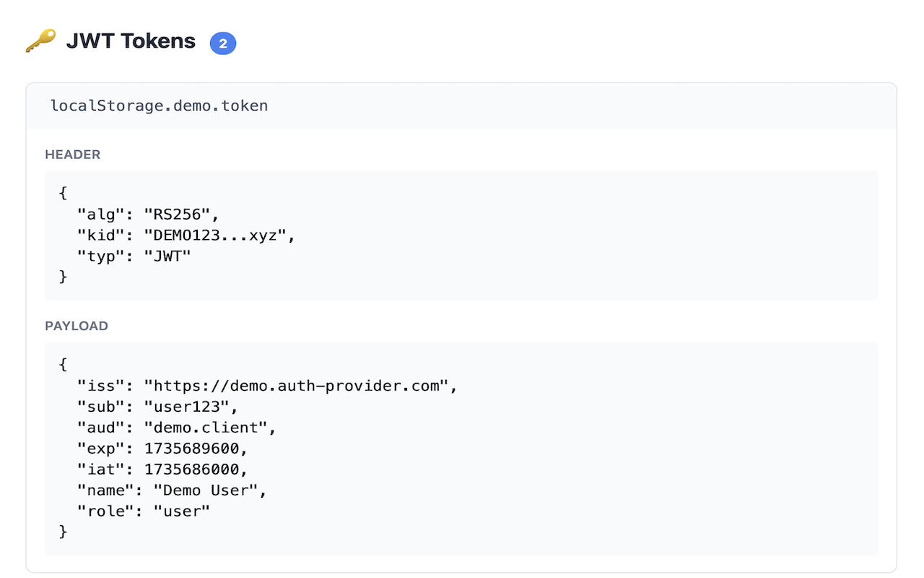Viewport: 924px width, 578px height.
Task: Expand the localStorage.demo.token entry
Action: [159, 105]
